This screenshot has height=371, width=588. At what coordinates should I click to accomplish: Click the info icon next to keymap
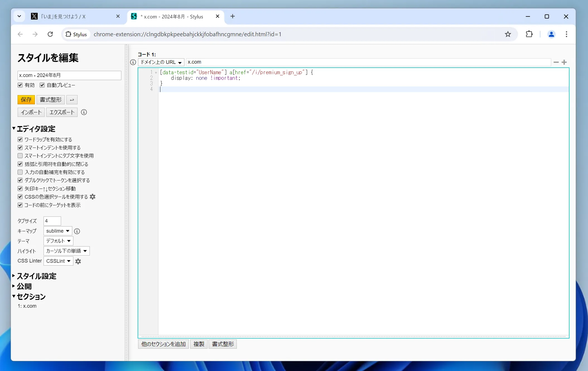(77, 231)
